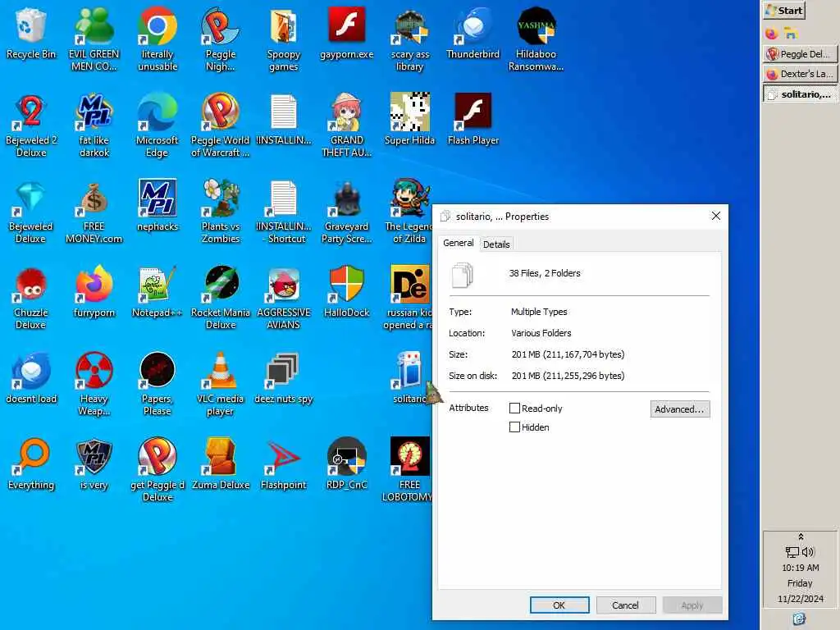This screenshot has height=630, width=840.
Task: Select the Chuzzle Deluxe shortcut
Action: pyautogui.click(x=31, y=298)
